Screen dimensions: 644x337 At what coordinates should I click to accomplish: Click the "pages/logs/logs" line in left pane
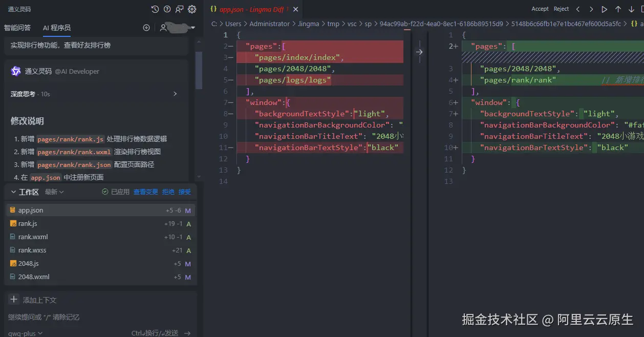293,80
